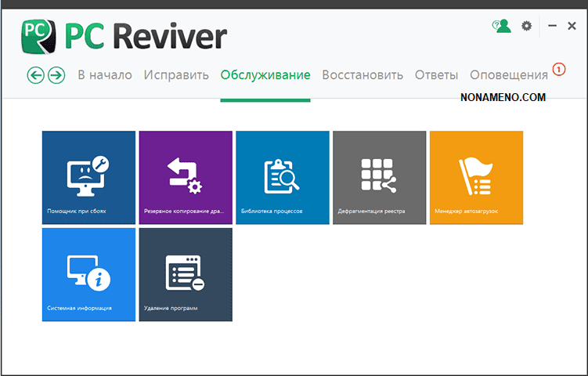Switch to the В начало tab

104,75
